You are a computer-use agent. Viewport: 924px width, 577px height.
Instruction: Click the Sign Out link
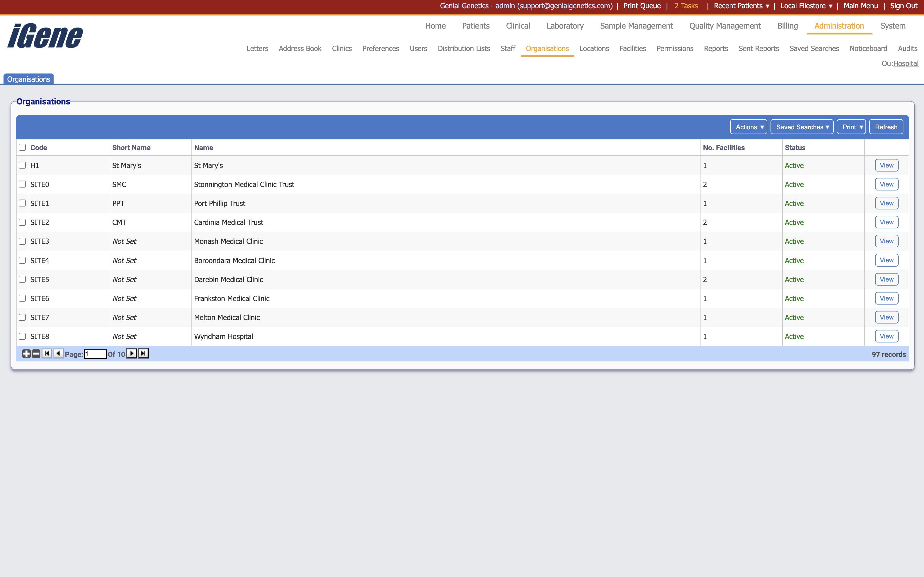tap(903, 6)
